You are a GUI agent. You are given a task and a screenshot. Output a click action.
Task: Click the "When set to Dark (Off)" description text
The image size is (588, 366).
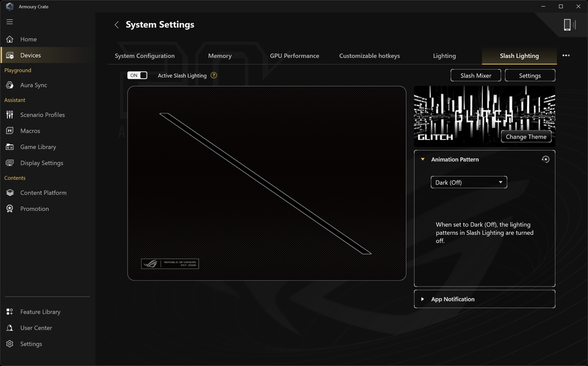click(x=484, y=232)
